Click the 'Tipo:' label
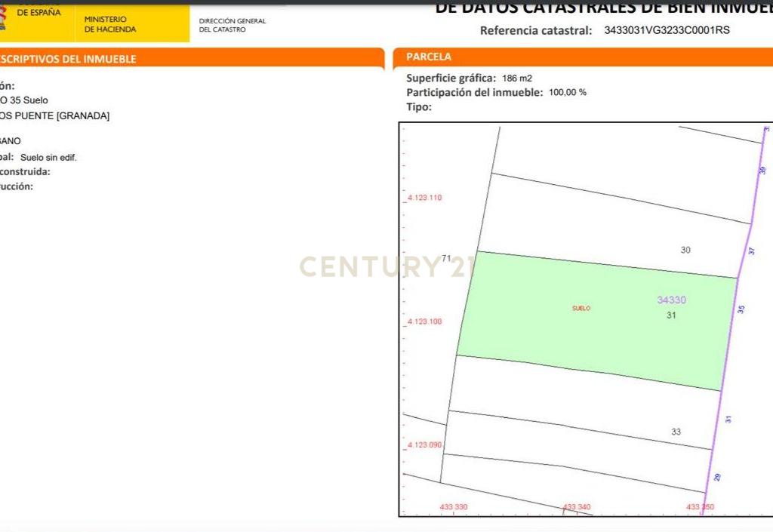 418,107
